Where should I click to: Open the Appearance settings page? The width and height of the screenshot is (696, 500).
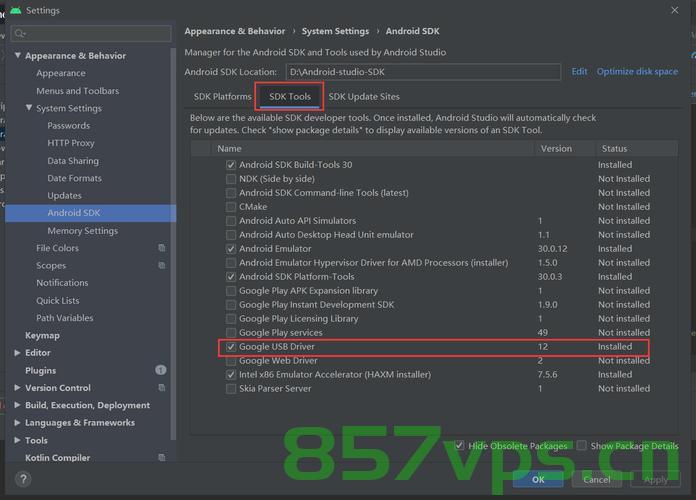[61, 73]
